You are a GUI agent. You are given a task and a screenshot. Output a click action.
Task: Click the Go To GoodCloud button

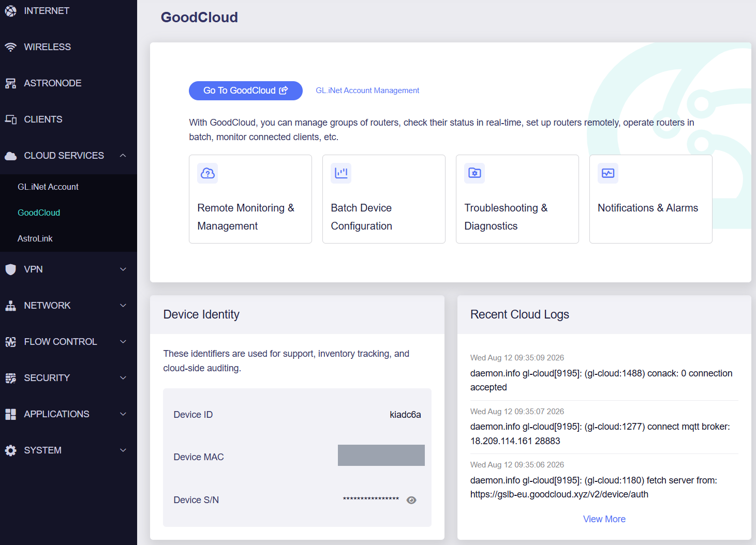(246, 90)
